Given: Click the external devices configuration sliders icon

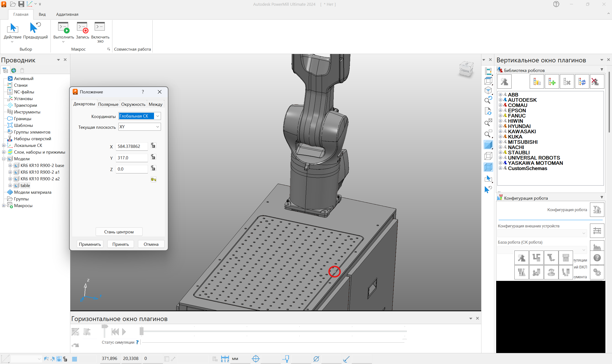Looking at the screenshot, I should 597,231.
